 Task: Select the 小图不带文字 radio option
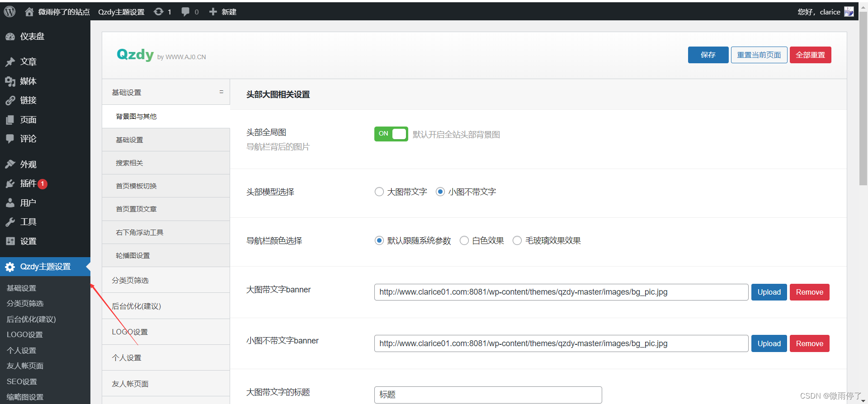440,192
